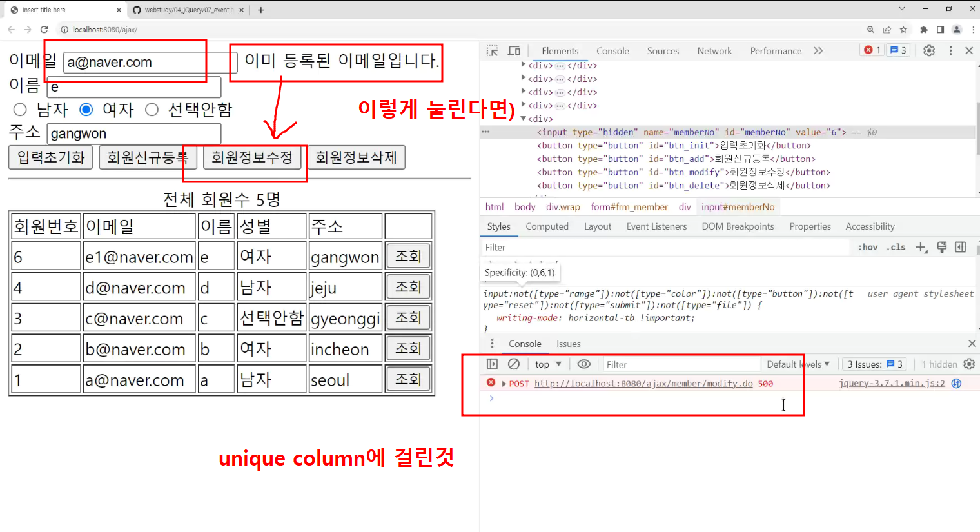Switch to the Performance tab
This screenshot has height=532, width=980.
[776, 50]
